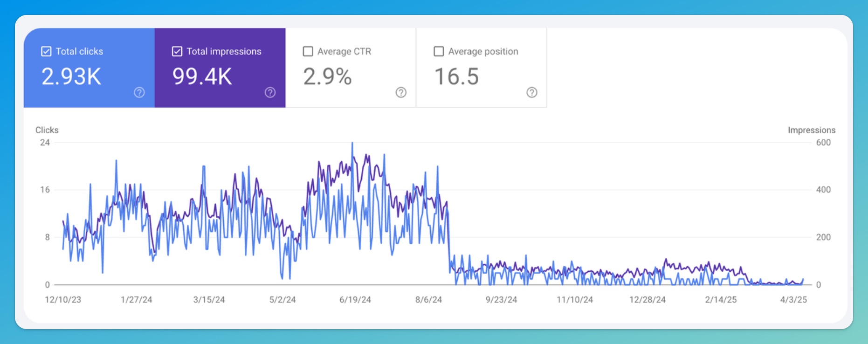Enable the Average position checkbox
Viewport: 868px width, 344px height.
coord(439,51)
